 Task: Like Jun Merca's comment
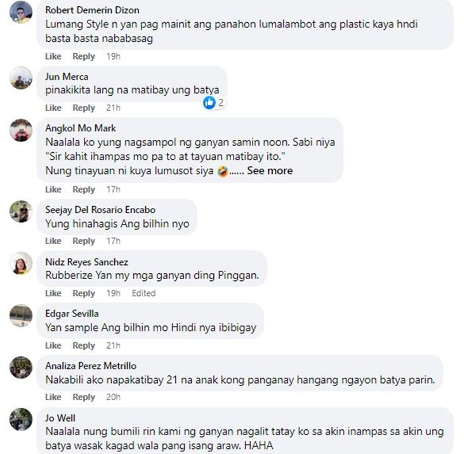pyautogui.click(x=53, y=108)
